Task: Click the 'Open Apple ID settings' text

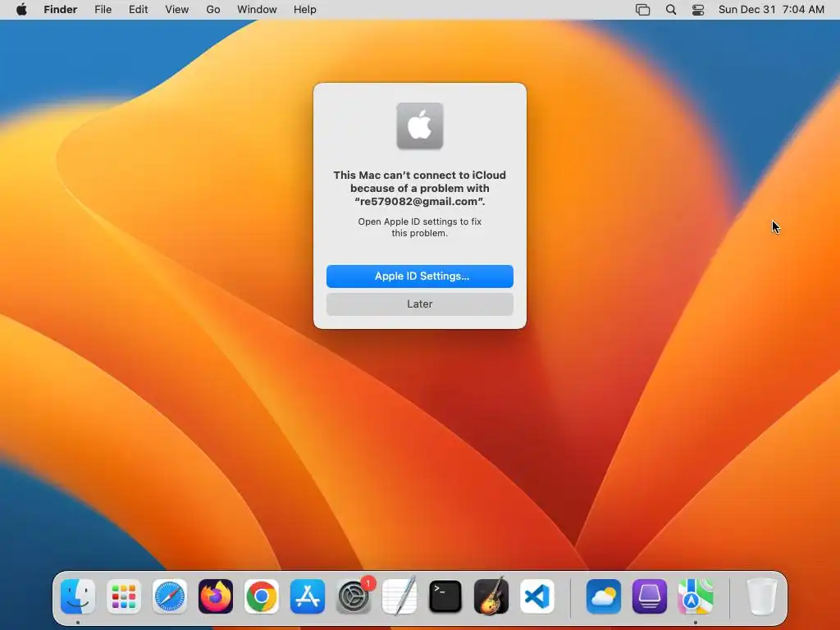Action: 420,227
